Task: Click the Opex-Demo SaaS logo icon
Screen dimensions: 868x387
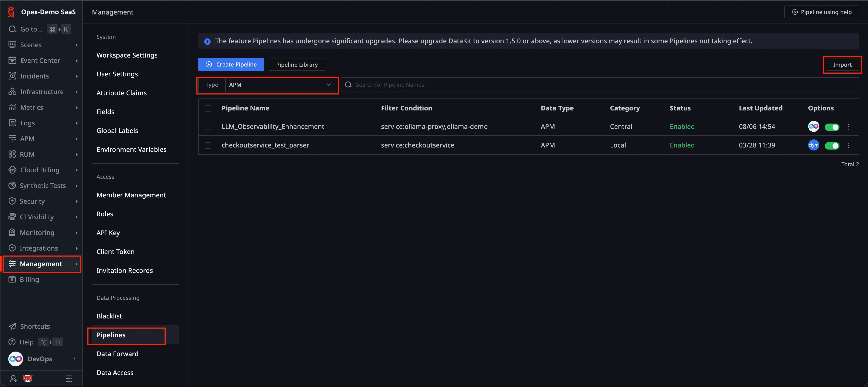Action: pos(11,12)
